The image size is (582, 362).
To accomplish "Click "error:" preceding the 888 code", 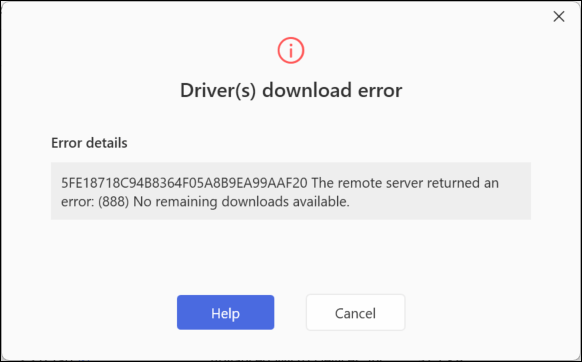I will click(x=78, y=202).
